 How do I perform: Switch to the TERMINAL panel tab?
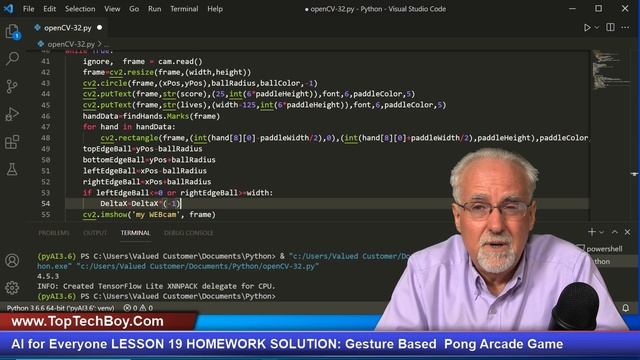[135, 233]
